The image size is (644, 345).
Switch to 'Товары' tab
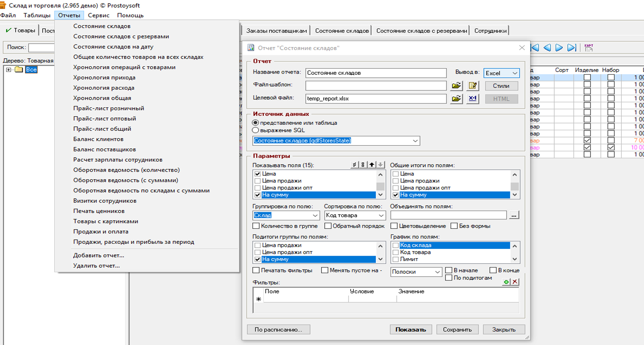21,30
